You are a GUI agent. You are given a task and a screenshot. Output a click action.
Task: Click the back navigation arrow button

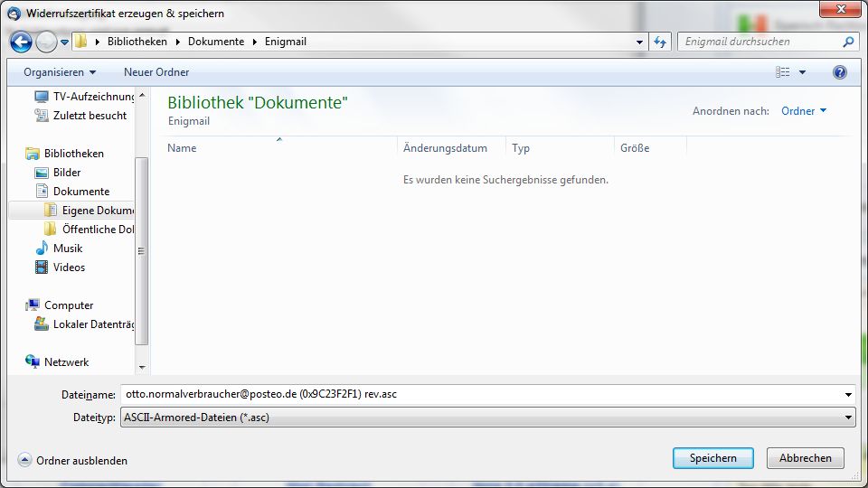coord(20,42)
